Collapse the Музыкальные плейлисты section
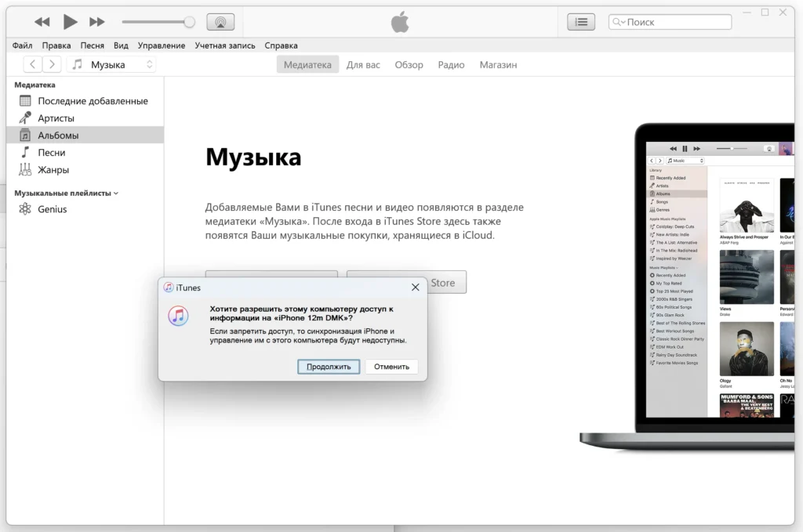803x532 pixels. point(116,194)
